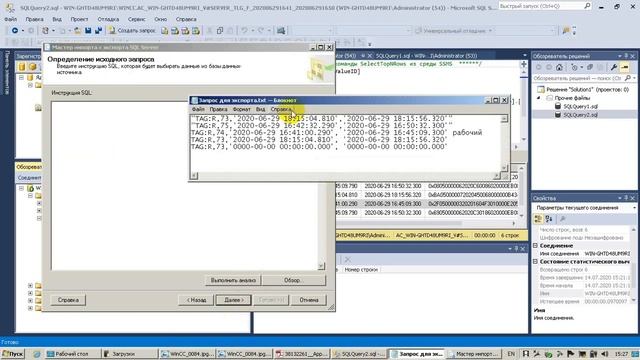
Task: Click the Notepad line with zero dates
Action: 319,147
